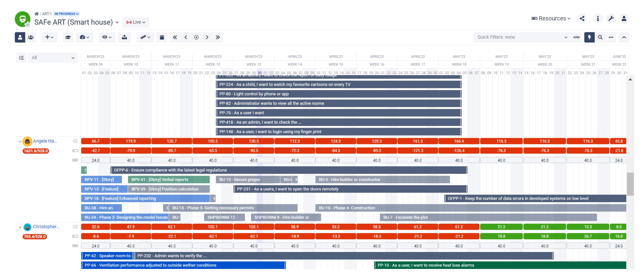Collapse the Christopher... resource row
Image resolution: width=644 pixels, height=279 pixels.
click(x=20, y=227)
